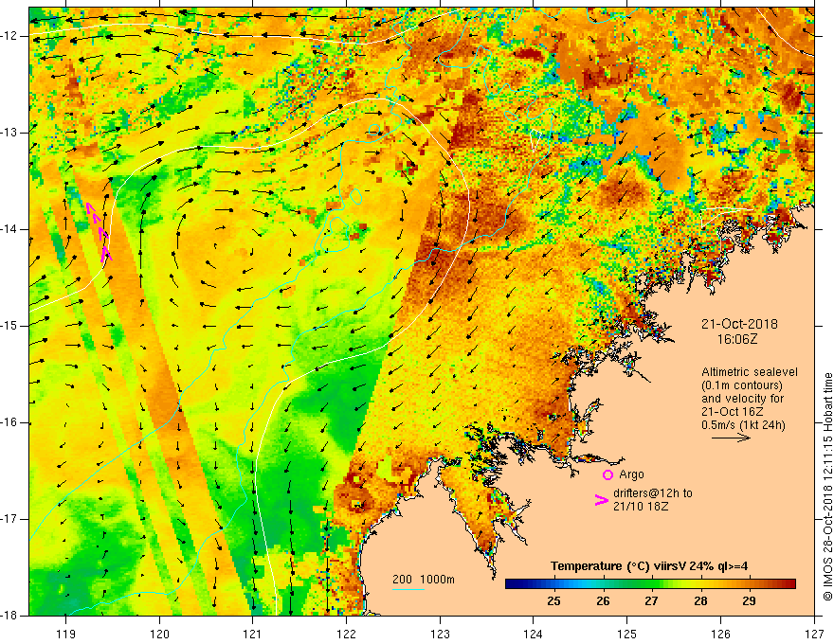Click the dark blue end of the temperature colorbar

(512, 584)
